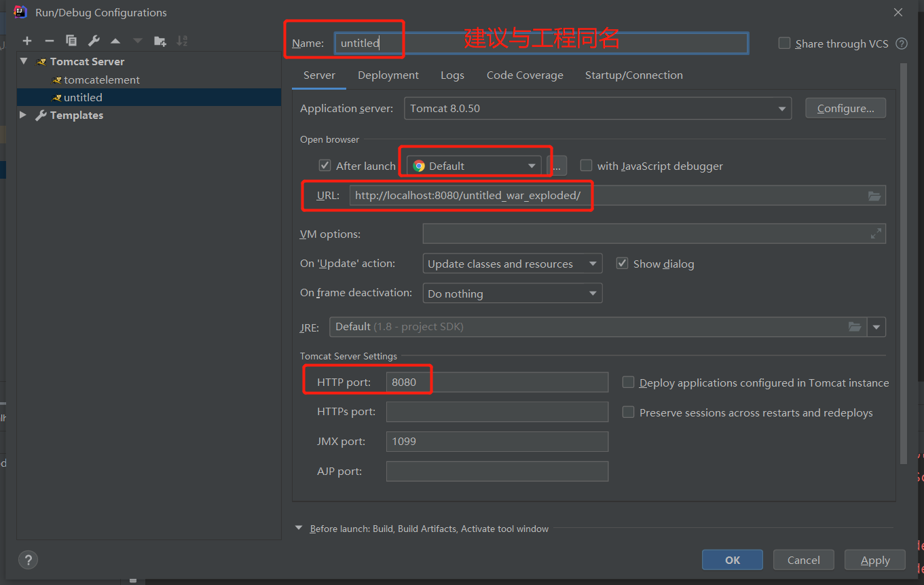This screenshot has height=585, width=924.
Task: Remove the selected configuration with minus icon
Action: [x=49, y=41]
